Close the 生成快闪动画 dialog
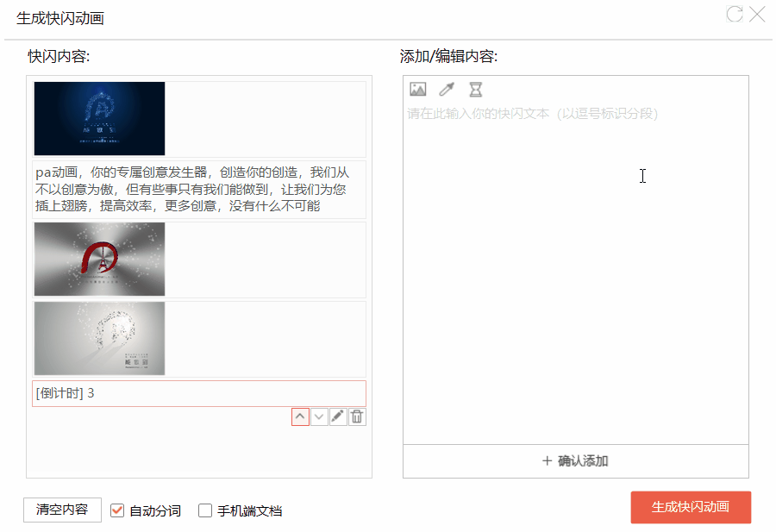The width and height of the screenshot is (776, 532). tap(757, 14)
